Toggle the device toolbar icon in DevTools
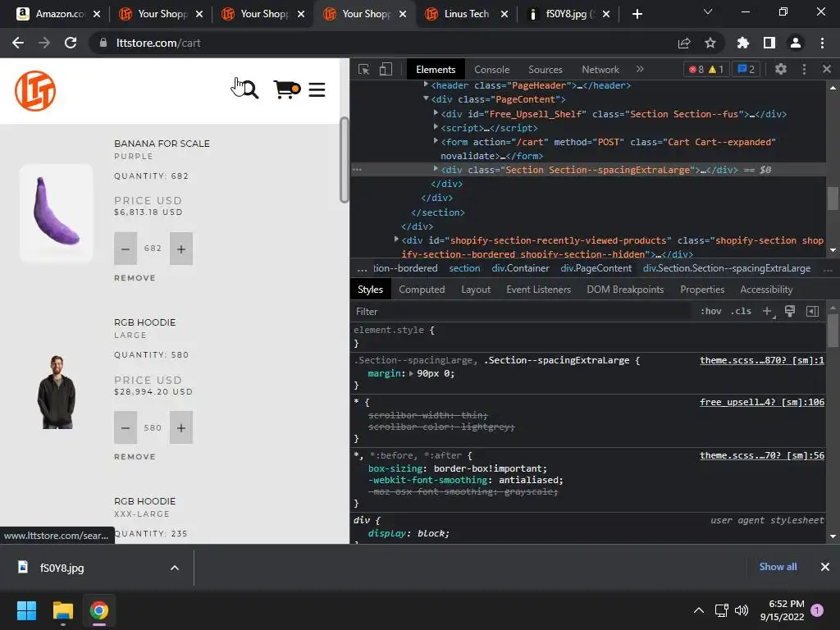840x630 pixels. (386, 69)
